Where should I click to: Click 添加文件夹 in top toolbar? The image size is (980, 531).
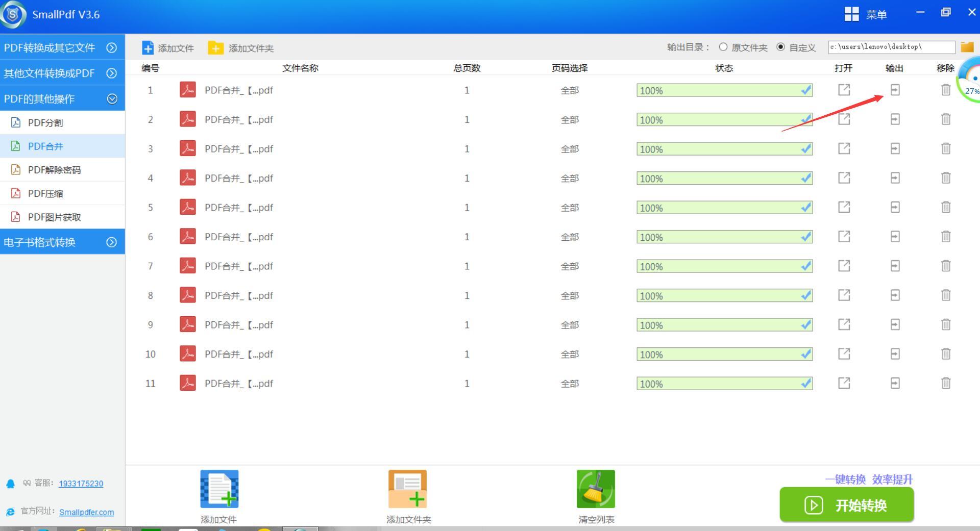(241, 48)
